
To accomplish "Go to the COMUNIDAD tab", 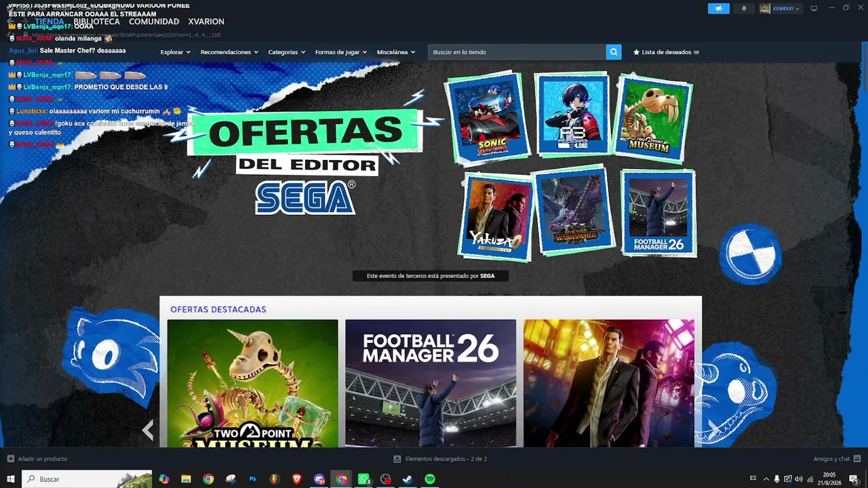I will 154,22.
